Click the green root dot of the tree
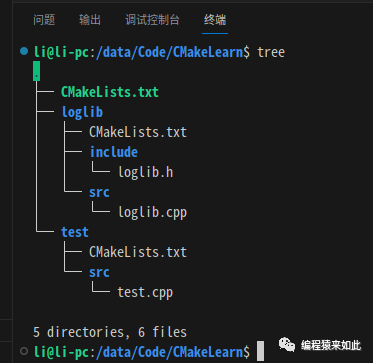 click(37, 71)
